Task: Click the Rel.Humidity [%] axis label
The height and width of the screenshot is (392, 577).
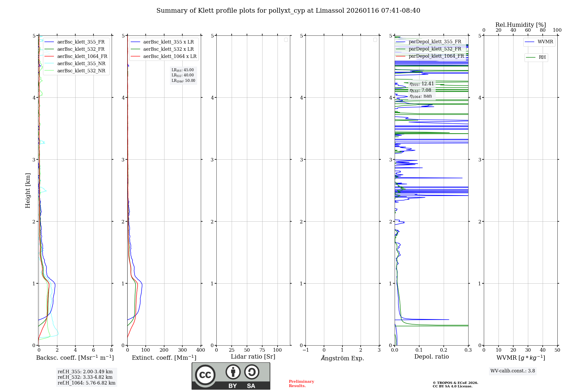Action: tap(520, 25)
